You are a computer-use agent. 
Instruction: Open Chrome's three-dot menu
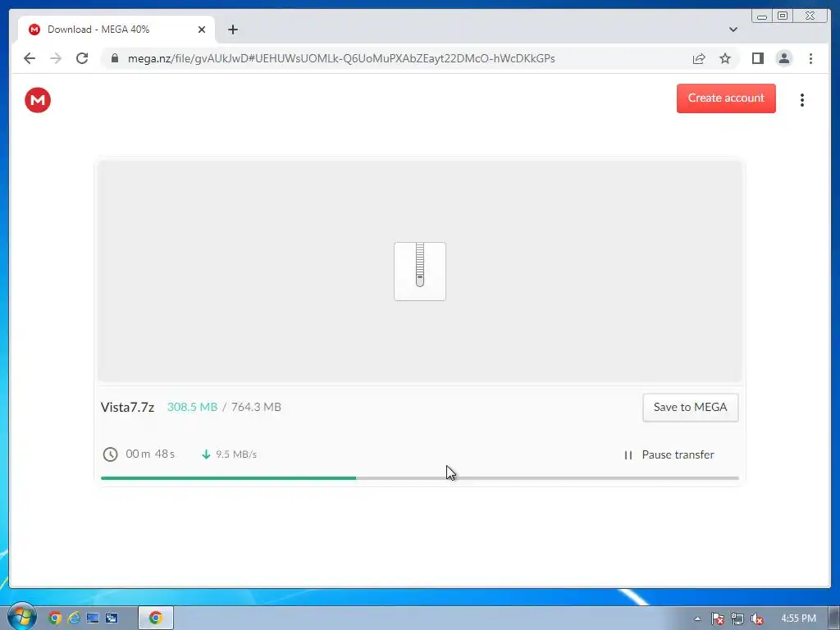[x=810, y=58]
